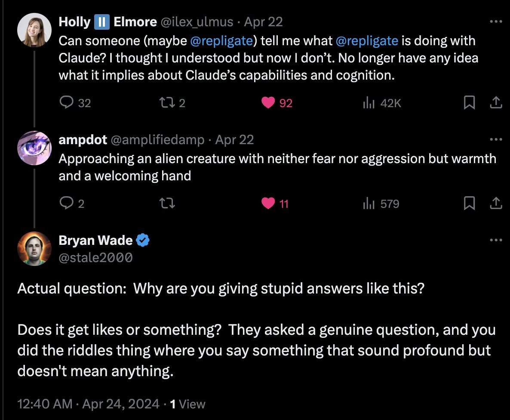This screenshot has width=510, height=420.
Task: Reply to Holly Elmore's tweet
Action: pos(66,103)
